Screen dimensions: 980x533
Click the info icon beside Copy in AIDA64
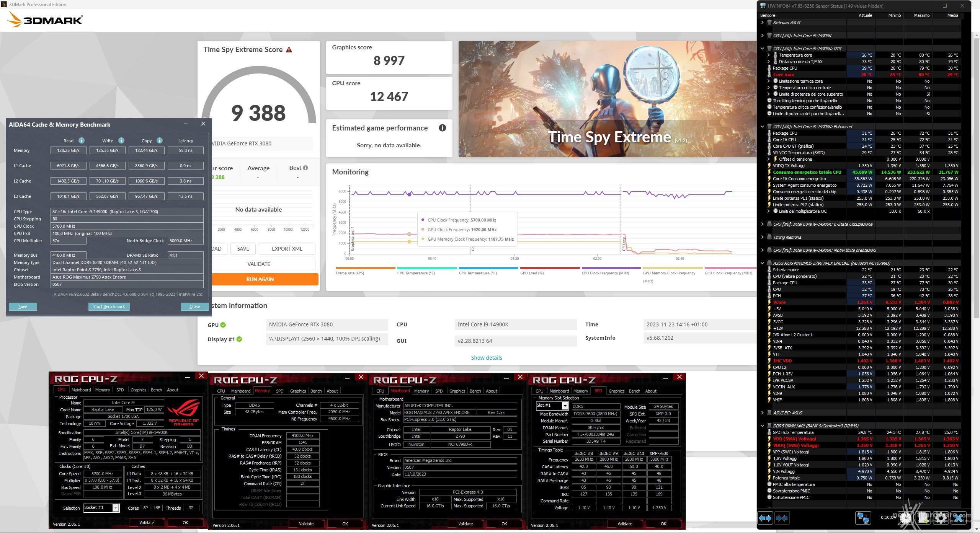point(160,140)
